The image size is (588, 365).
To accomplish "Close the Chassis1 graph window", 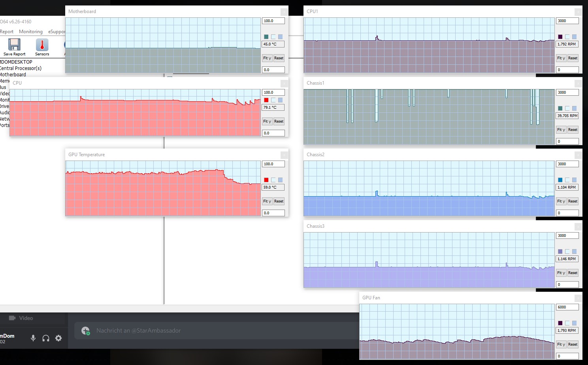I will (x=578, y=83).
